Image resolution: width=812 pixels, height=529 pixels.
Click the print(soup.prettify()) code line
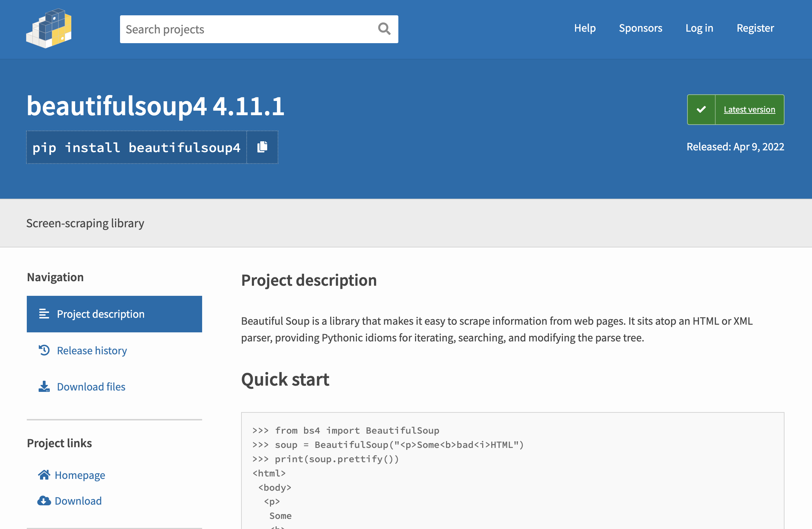point(326,459)
